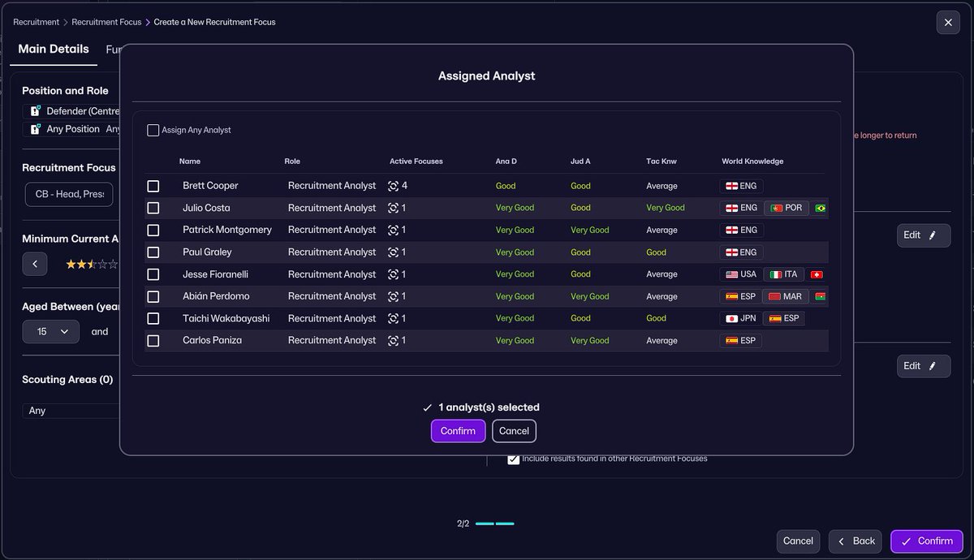974x560 pixels.
Task: Select the Jesse Fioranelli checkbox
Action: coord(153,274)
